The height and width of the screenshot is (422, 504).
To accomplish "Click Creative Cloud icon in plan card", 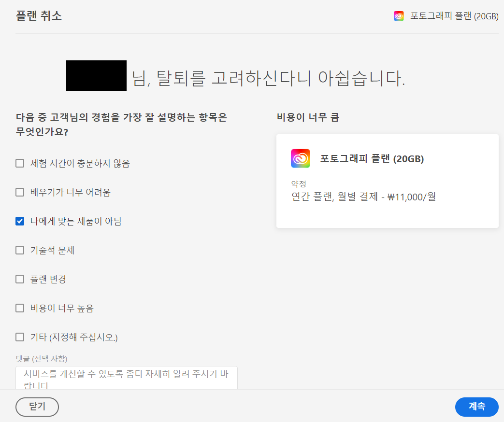I will point(301,158).
